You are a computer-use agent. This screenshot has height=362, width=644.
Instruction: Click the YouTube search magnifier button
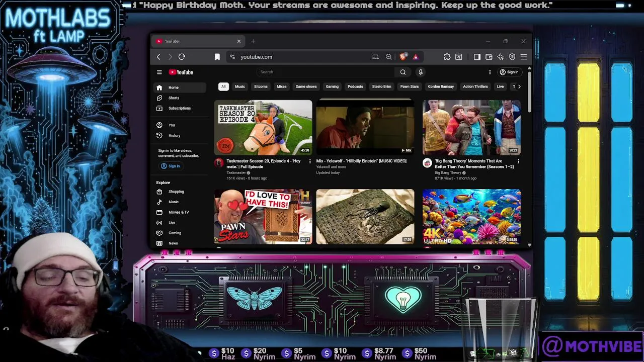[x=403, y=72]
